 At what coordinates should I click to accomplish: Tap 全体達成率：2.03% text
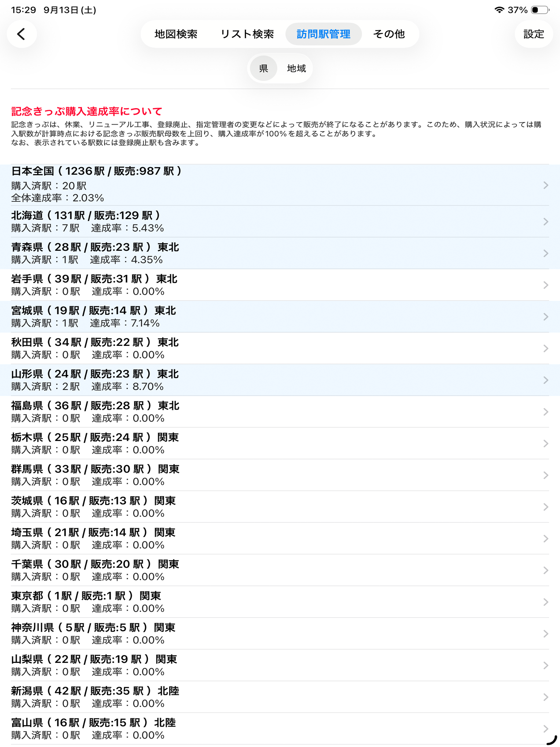[57, 198]
